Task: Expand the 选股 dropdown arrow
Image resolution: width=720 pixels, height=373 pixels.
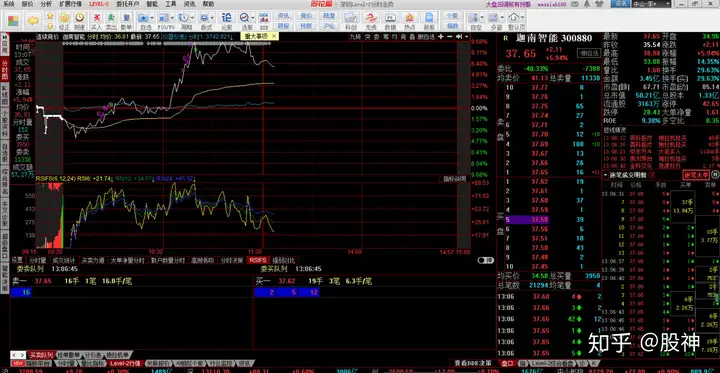Action: pos(253,18)
